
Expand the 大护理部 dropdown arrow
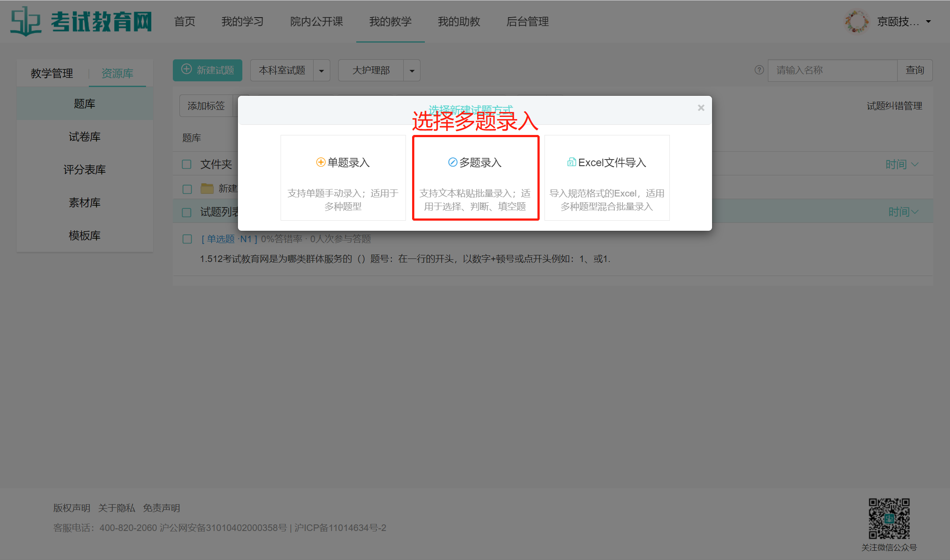pos(412,71)
